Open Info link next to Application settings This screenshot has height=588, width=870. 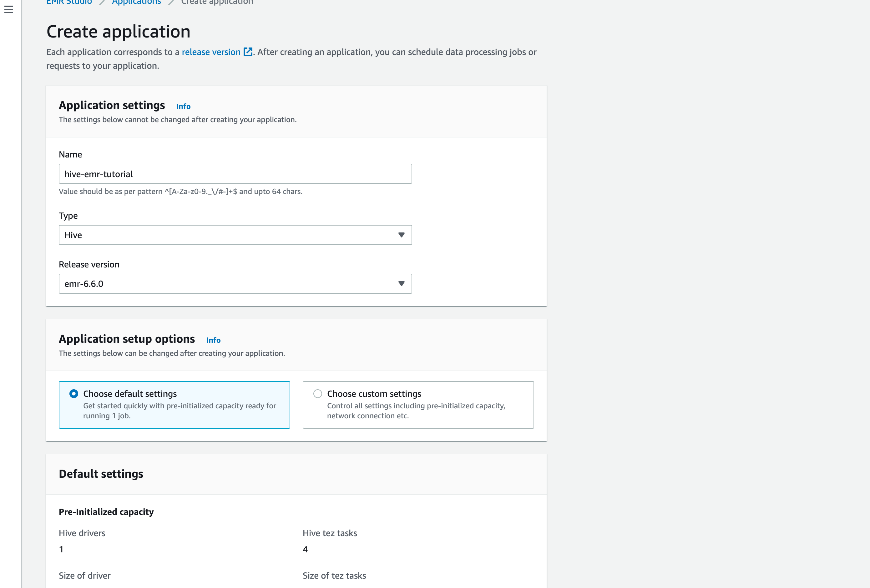point(183,107)
